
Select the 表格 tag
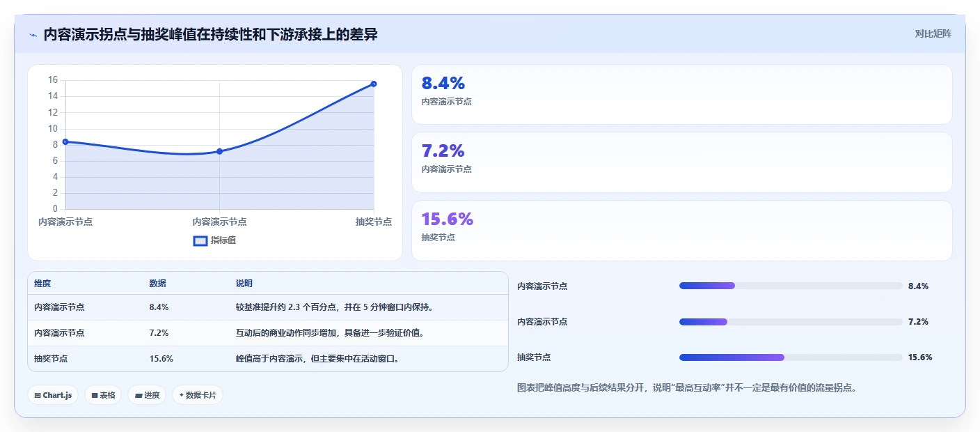click(x=103, y=395)
